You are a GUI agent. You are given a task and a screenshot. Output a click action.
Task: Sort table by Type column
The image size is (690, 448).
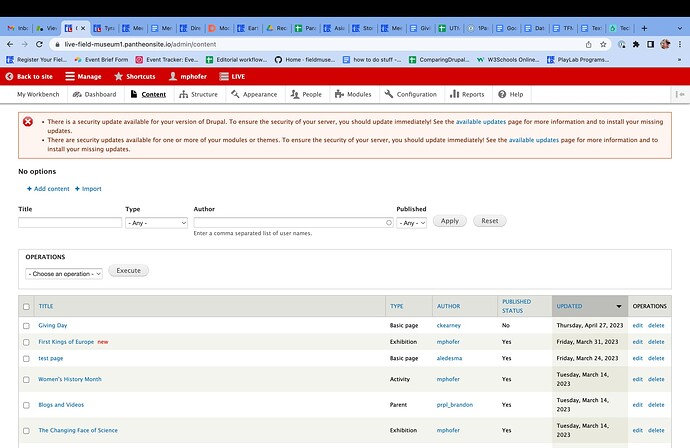pos(396,306)
